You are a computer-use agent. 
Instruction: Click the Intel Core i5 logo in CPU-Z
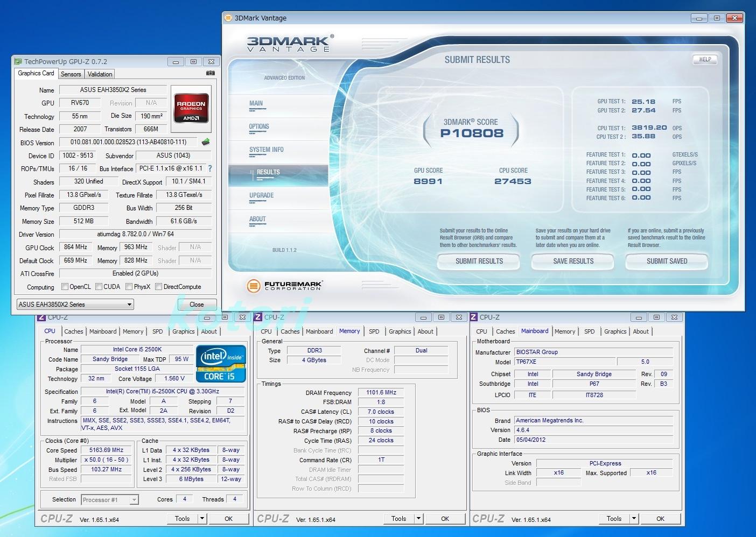pos(221,364)
